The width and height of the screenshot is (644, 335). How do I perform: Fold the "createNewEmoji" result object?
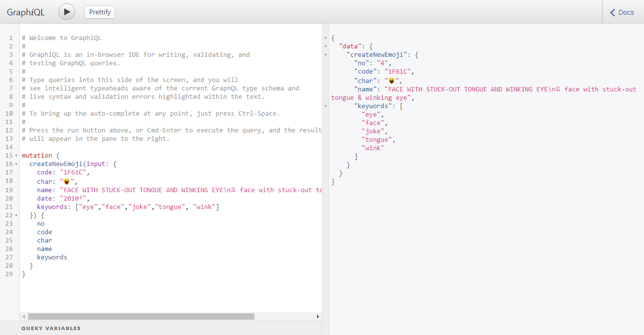[325, 55]
